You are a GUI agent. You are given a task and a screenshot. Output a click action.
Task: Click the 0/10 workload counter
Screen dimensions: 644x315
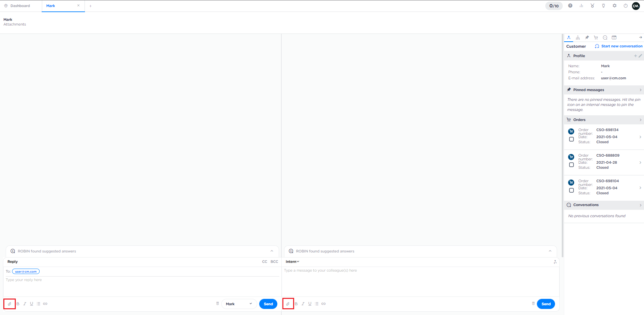click(554, 6)
